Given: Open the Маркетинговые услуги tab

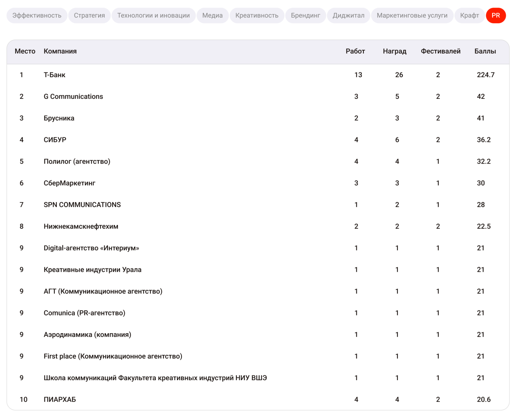Looking at the screenshot, I should [412, 16].
